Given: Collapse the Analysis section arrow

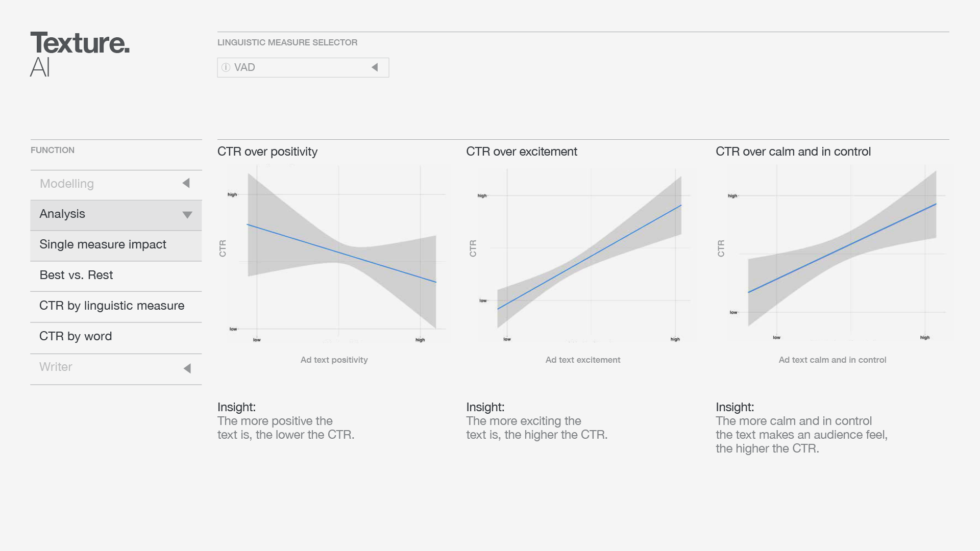Looking at the screenshot, I should (187, 215).
